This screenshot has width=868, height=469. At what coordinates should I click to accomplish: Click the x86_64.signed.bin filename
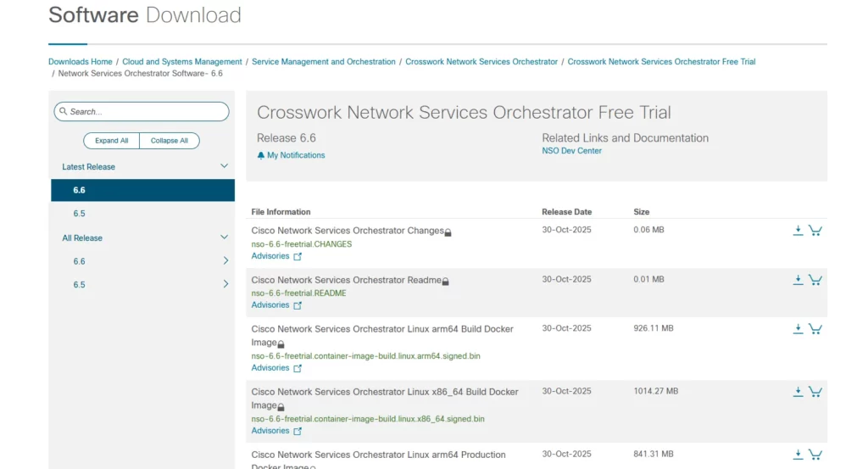pos(368,419)
